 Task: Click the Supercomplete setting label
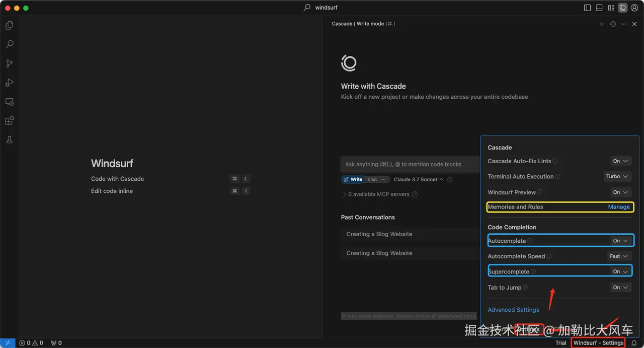509,272
